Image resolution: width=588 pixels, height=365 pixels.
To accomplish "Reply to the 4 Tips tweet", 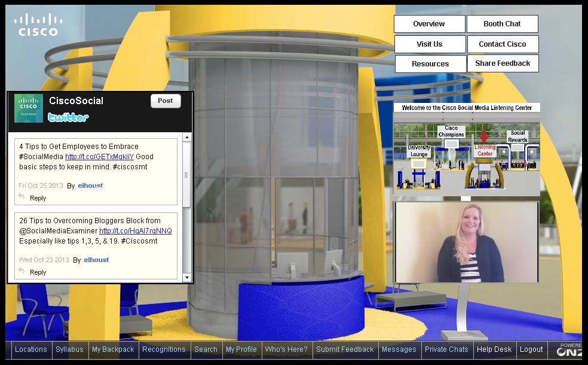I will (x=38, y=198).
